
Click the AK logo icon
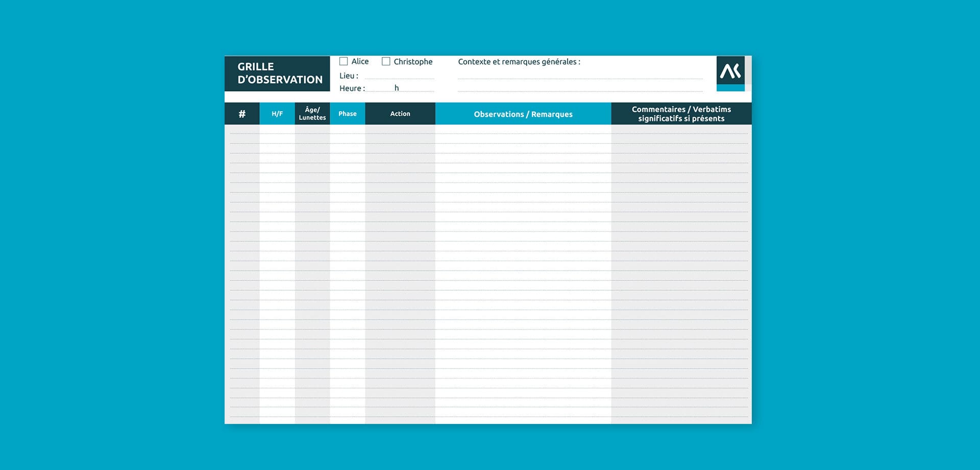click(x=730, y=70)
